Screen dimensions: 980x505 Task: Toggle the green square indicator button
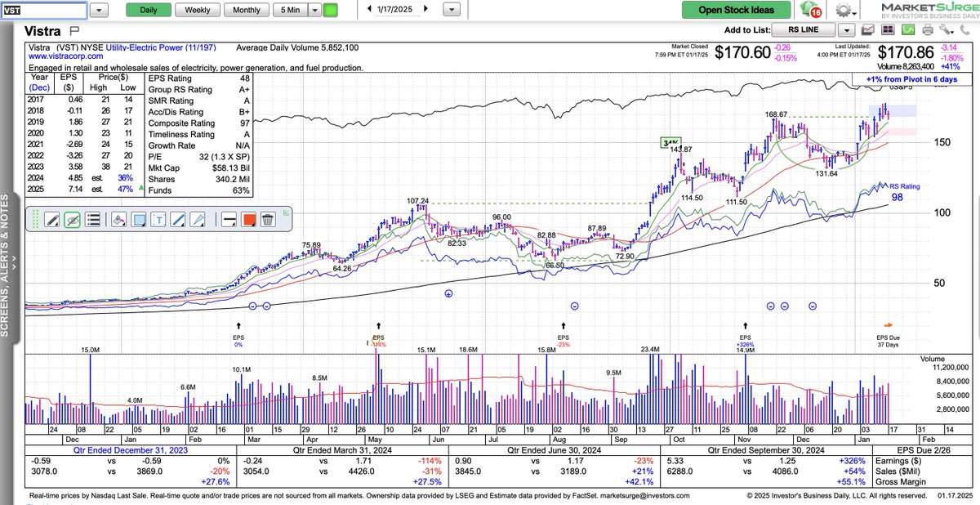[x=331, y=10]
